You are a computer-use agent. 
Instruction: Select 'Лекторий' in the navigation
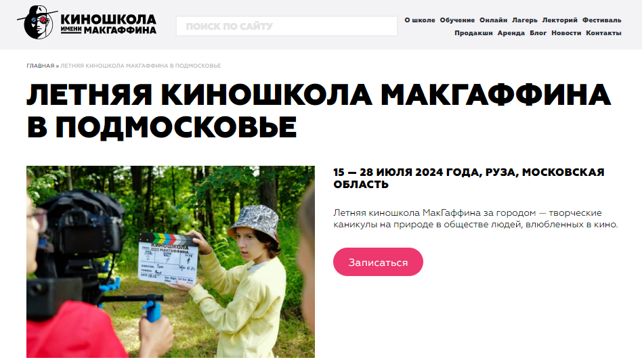(559, 20)
